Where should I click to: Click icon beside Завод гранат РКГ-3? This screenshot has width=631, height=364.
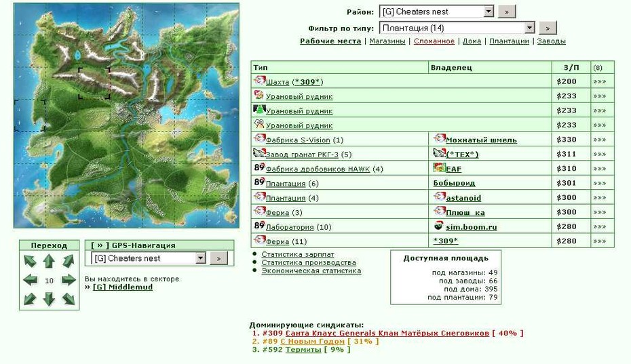[x=259, y=153]
